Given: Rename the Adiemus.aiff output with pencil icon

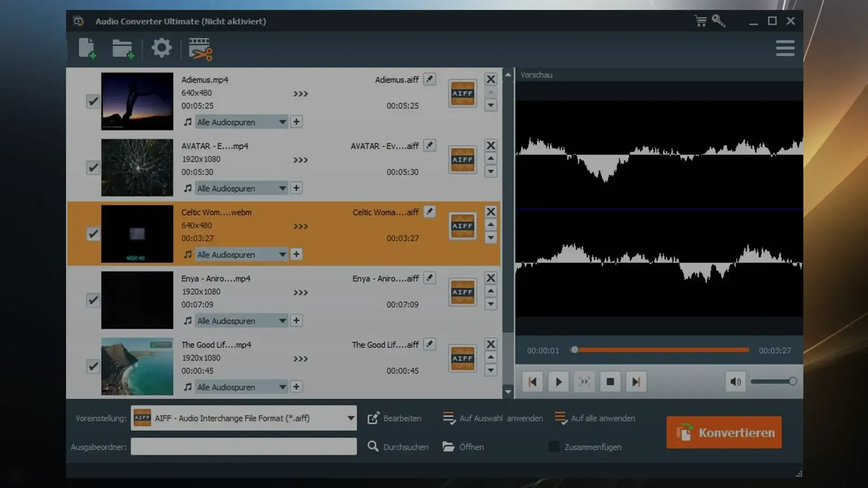Looking at the screenshot, I should (429, 79).
